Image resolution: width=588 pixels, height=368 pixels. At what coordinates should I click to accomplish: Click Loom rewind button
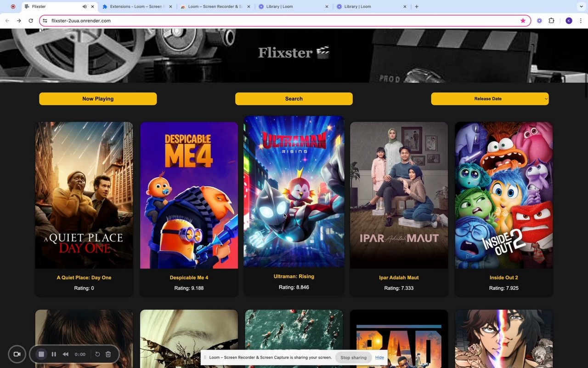66,354
